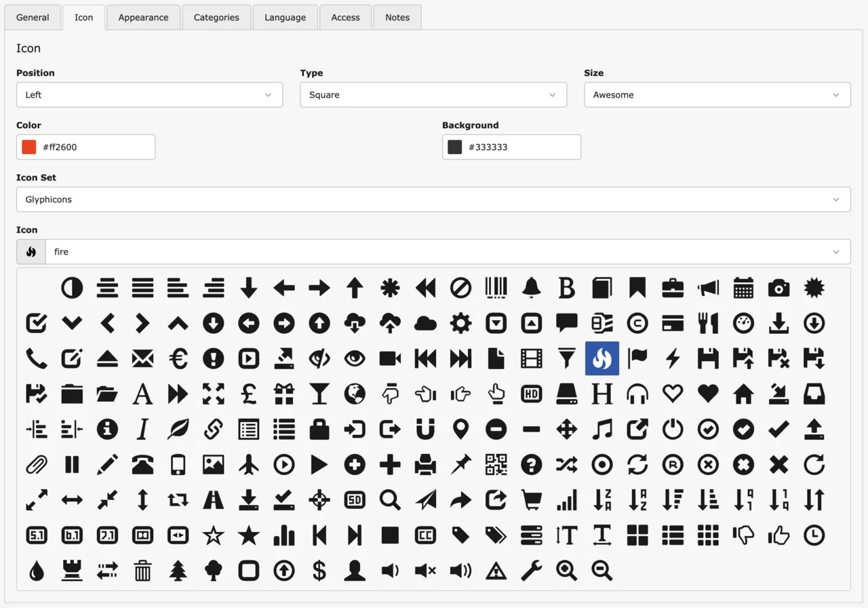Choose the zoom-in magnifier icon
868x608 pixels.
tap(567, 571)
